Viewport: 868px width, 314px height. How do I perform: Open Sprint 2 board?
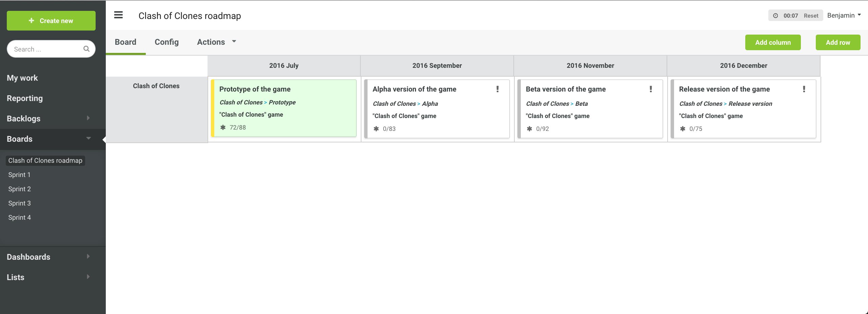tap(19, 189)
